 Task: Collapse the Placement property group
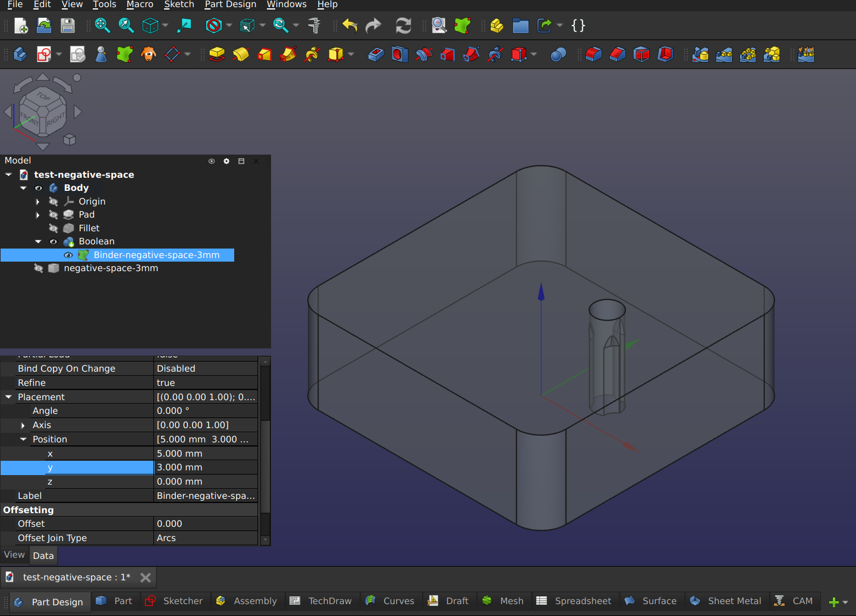(x=8, y=397)
